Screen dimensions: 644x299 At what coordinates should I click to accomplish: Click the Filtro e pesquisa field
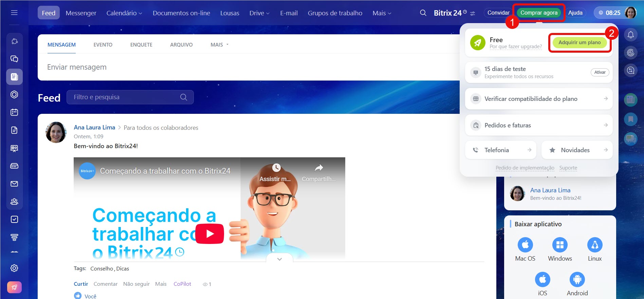pyautogui.click(x=126, y=97)
